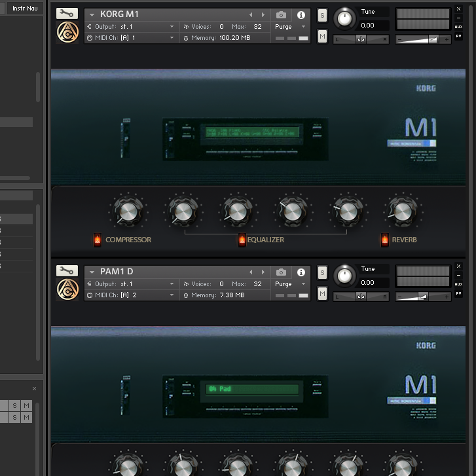This screenshot has height=476, width=476.
Task: Load next preset for KORG M1
Action: (263, 14)
